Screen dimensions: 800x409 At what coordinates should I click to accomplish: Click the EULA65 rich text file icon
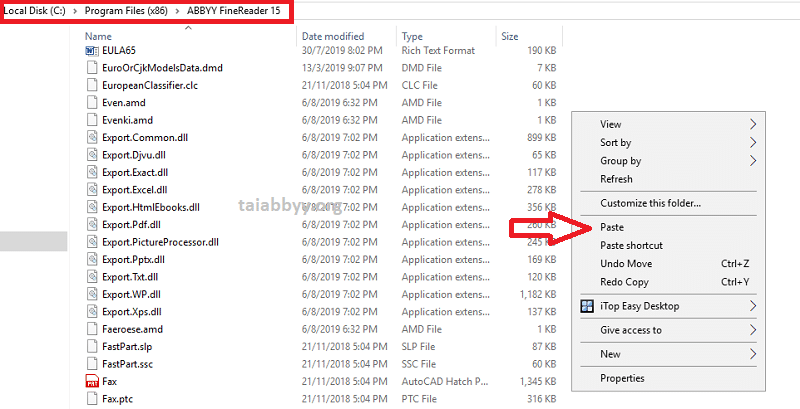click(x=92, y=50)
